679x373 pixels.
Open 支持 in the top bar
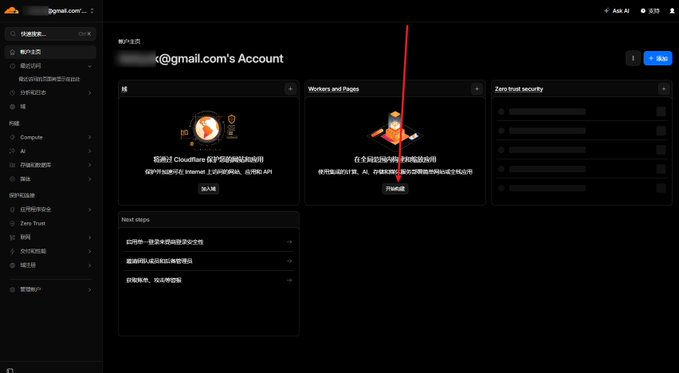[x=650, y=11]
